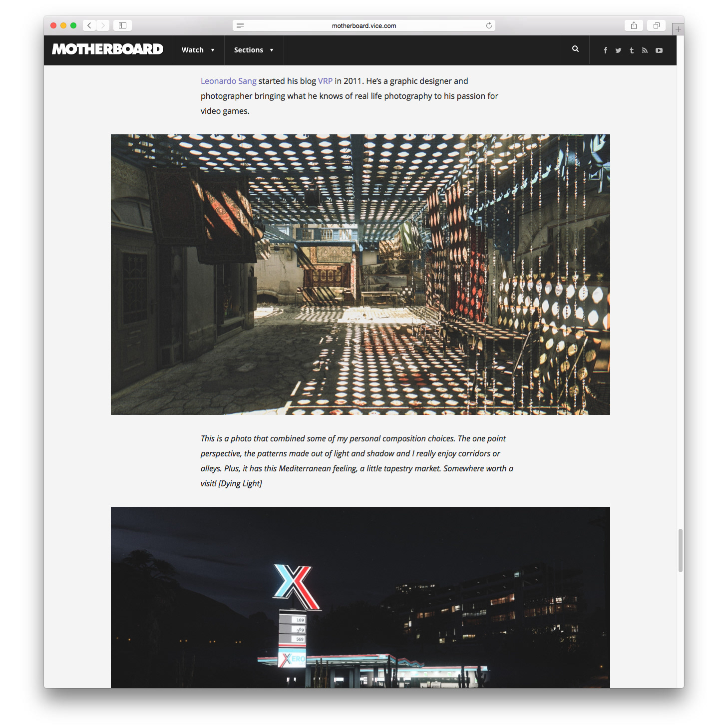Maximize the window with green button
Viewport: 728px width, 728px height.
[x=73, y=25]
